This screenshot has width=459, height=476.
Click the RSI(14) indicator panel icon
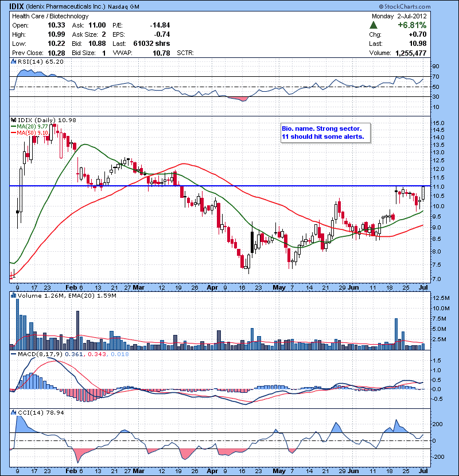click(x=13, y=61)
